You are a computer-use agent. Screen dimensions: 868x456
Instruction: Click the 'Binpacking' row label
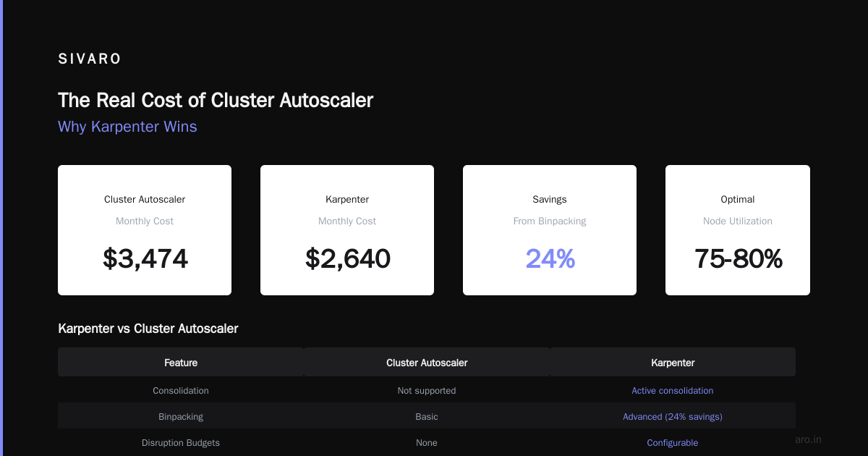point(181,416)
